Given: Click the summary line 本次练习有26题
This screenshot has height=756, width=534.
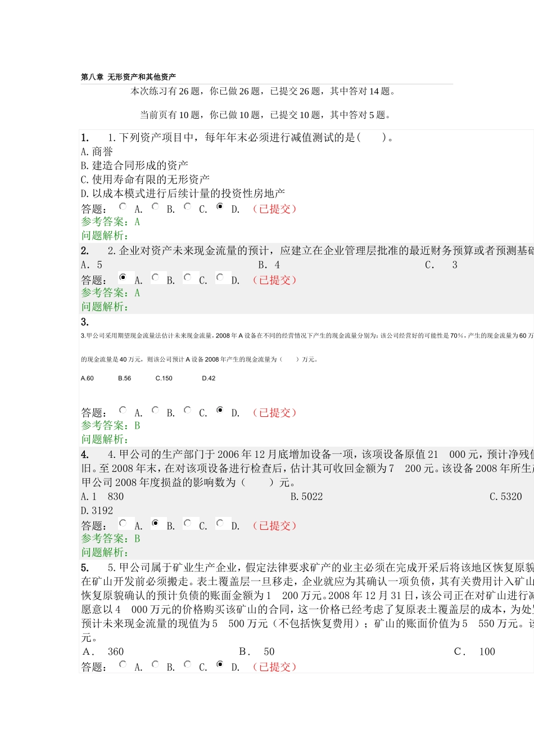Looking at the screenshot, I should point(264,91).
